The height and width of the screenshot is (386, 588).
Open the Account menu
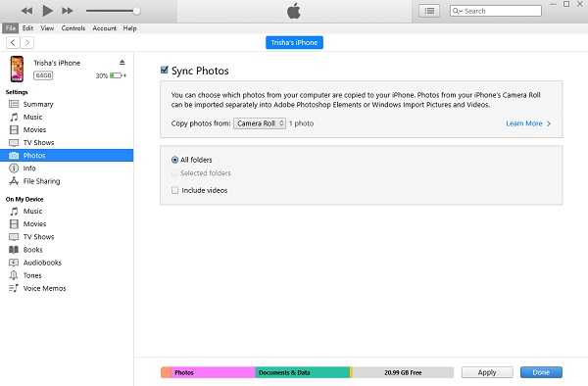104,28
